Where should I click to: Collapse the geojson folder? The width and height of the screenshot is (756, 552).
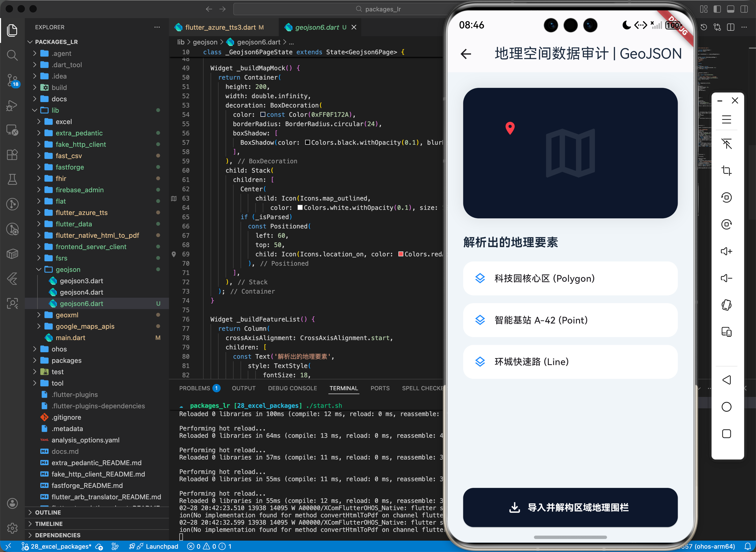(97, 269)
